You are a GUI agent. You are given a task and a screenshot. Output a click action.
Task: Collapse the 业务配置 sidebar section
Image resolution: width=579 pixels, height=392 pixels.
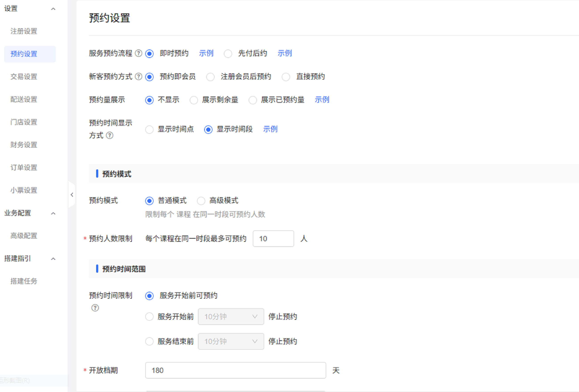point(53,213)
